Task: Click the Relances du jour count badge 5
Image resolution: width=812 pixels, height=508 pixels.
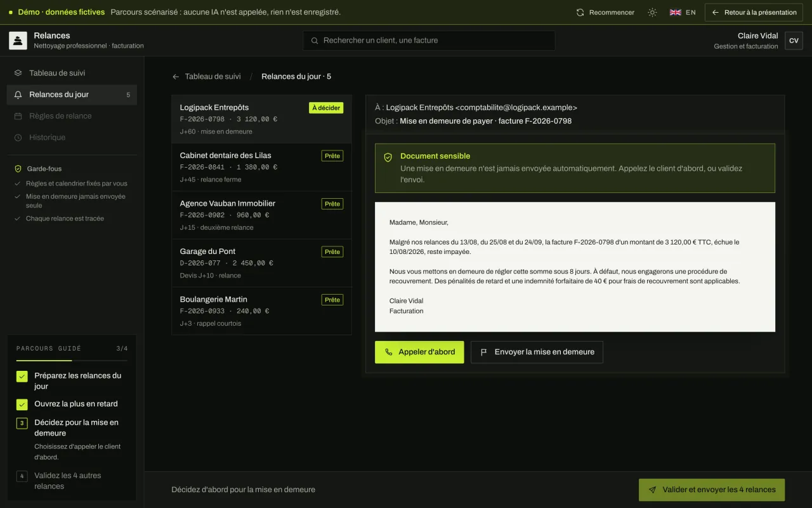Action: click(x=128, y=95)
